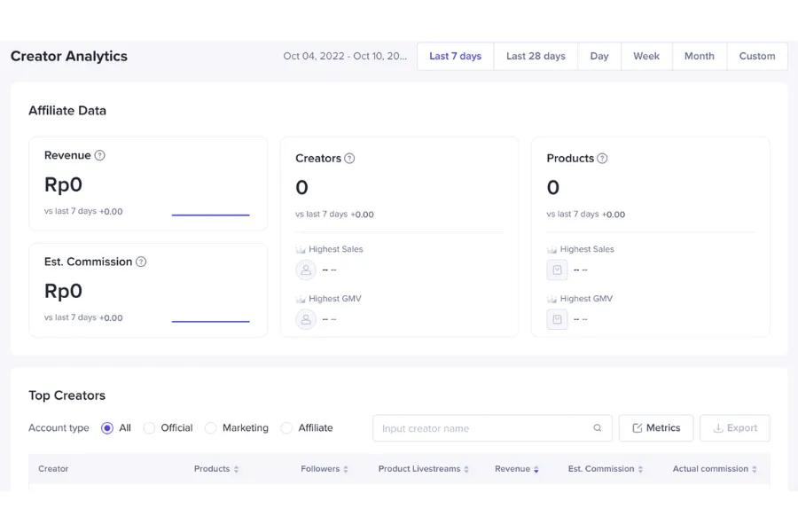The height and width of the screenshot is (532, 798).
Task: Select the Month range tab
Action: tap(700, 56)
